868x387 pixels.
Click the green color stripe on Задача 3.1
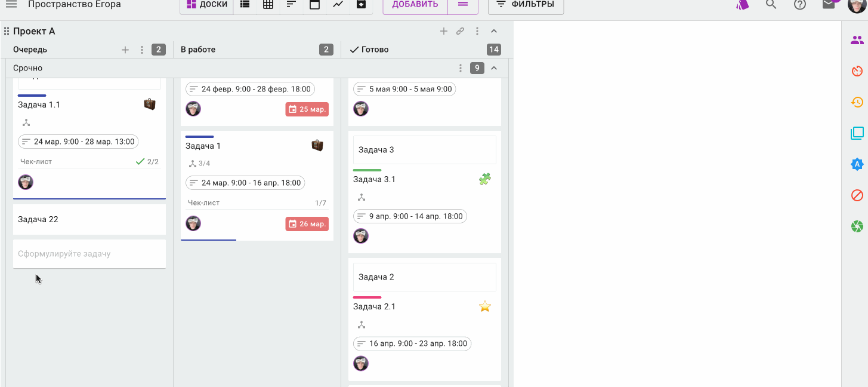coord(367,170)
